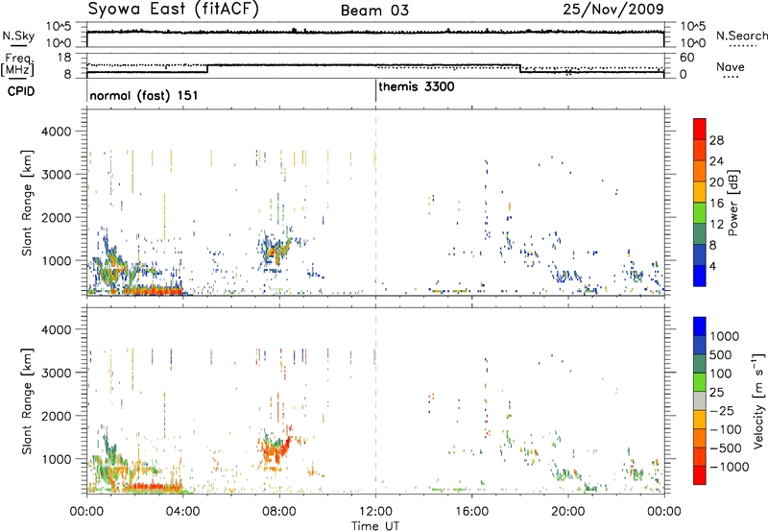Click the '4' tick on the power colorbar
Image resolution: width=768 pixels, height=532 pixels.
tap(713, 266)
